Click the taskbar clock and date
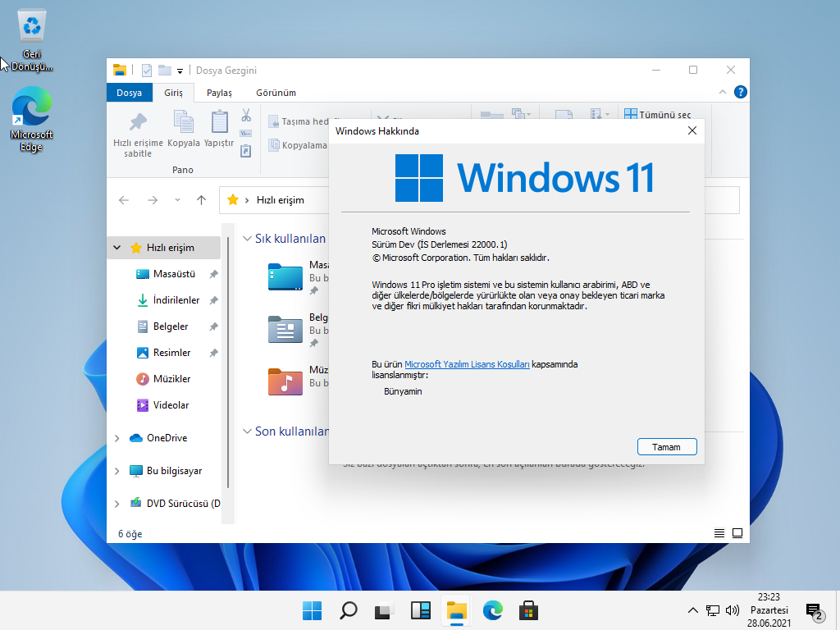 coord(769,610)
